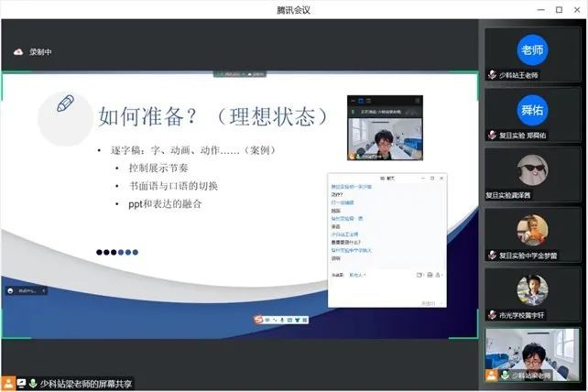This screenshot has width=588, height=392.
Task: Click the first sender name link in the chat window
Action: coord(351,187)
